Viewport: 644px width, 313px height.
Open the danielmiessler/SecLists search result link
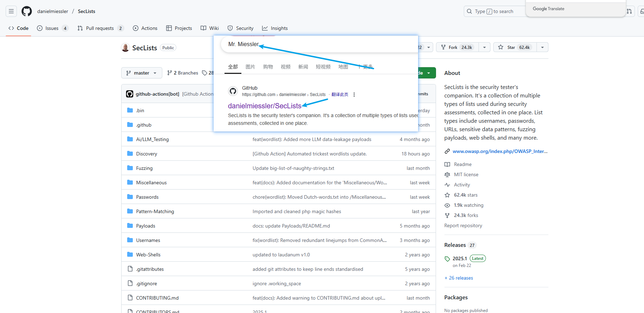click(x=265, y=106)
